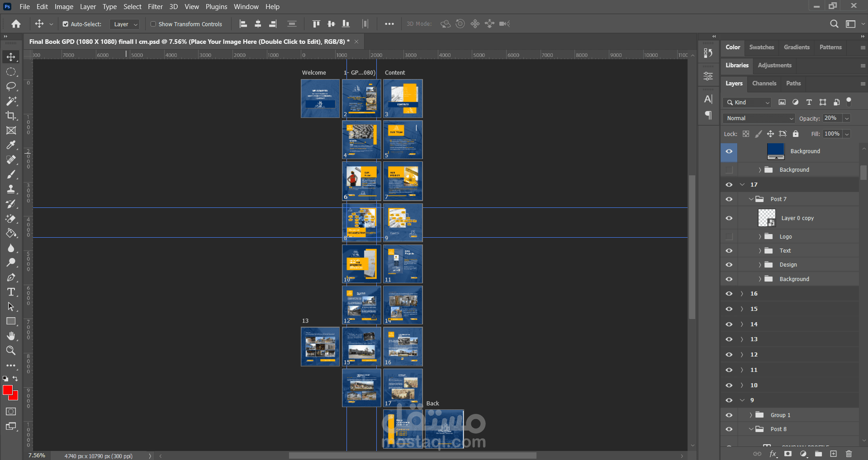The height and width of the screenshot is (460, 868).
Task: Expand the Group 1 folder
Action: 751,415
